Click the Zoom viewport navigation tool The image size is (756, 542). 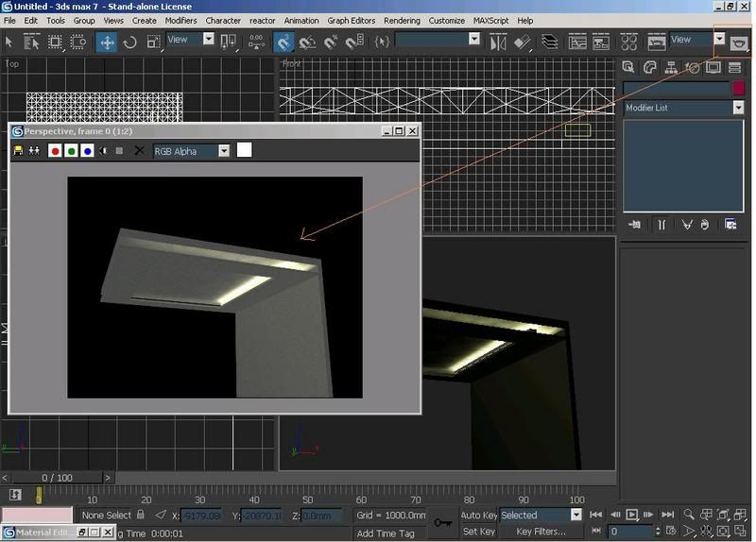[689, 515]
